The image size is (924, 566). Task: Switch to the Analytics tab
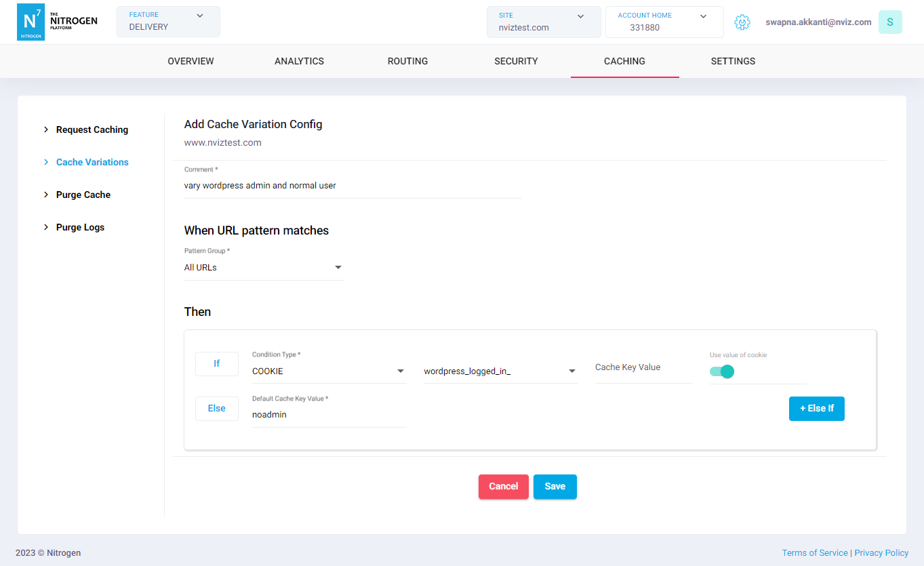tap(299, 61)
